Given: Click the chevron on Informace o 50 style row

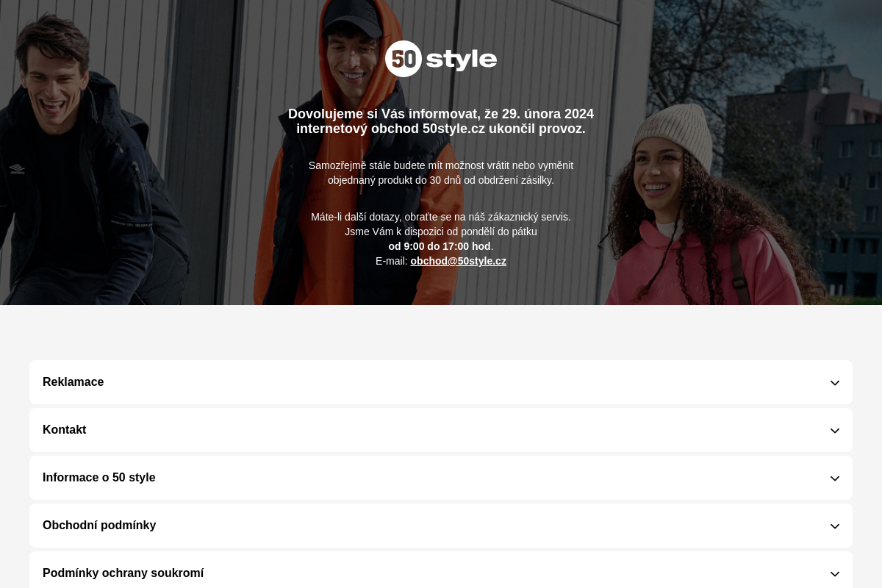Looking at the screenshot, I should (835, 478).
